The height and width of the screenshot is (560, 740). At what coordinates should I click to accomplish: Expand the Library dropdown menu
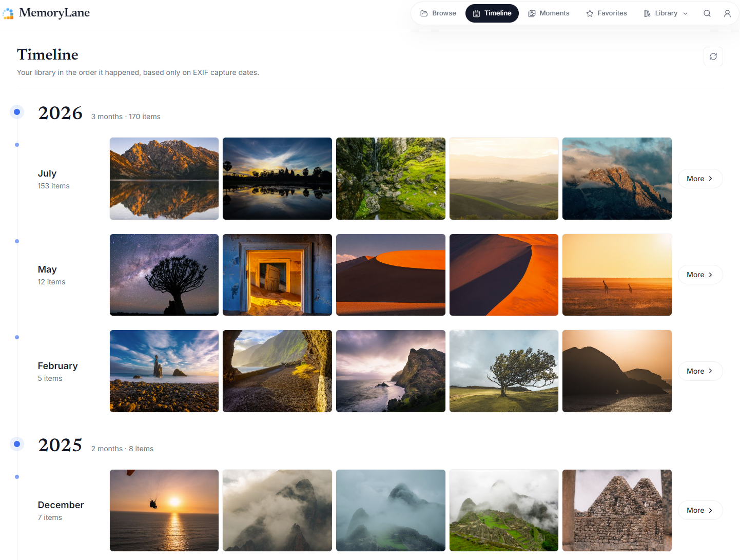point(666,13)
